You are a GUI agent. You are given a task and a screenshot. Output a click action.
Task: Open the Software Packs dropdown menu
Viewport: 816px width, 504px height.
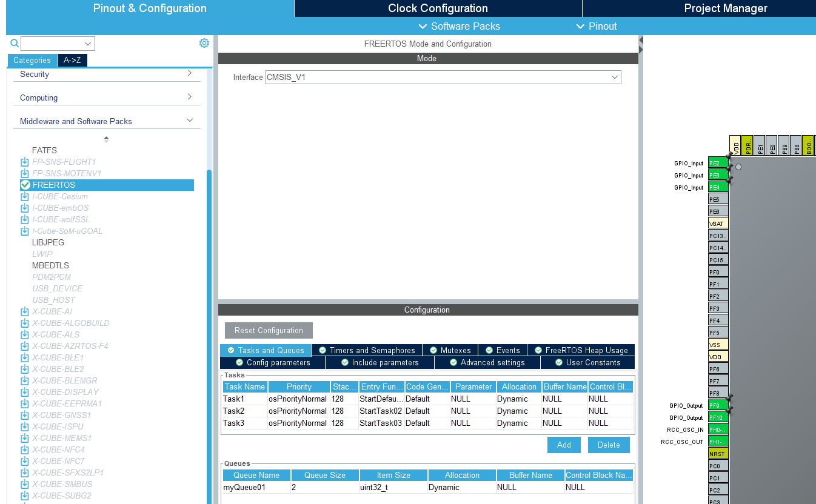(459, 26)
